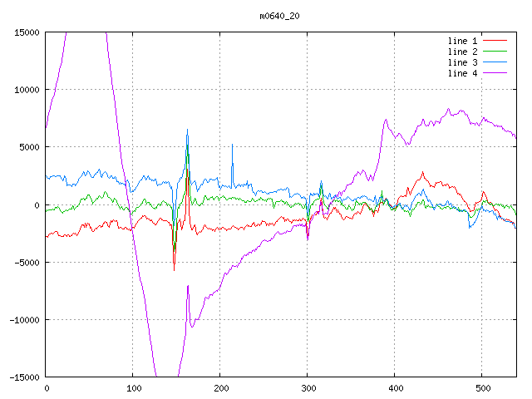Select the 'line 4' legend label
The width and height of the screenshot is (532, 399).
[x=462, y=73]
